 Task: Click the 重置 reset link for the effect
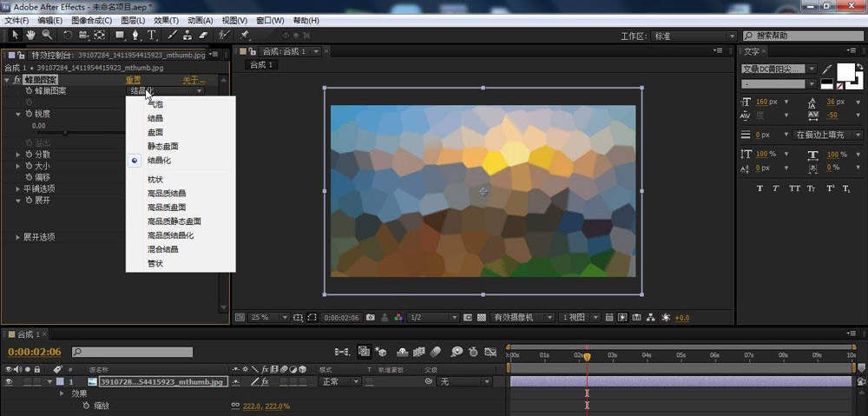(x=134, y=80)
